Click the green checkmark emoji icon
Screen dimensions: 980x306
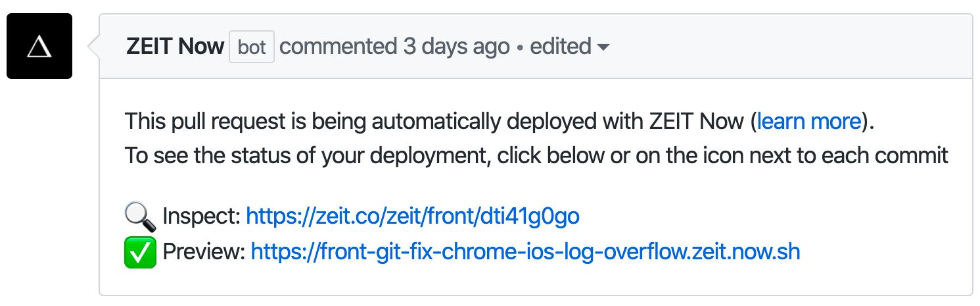point(140,253)
